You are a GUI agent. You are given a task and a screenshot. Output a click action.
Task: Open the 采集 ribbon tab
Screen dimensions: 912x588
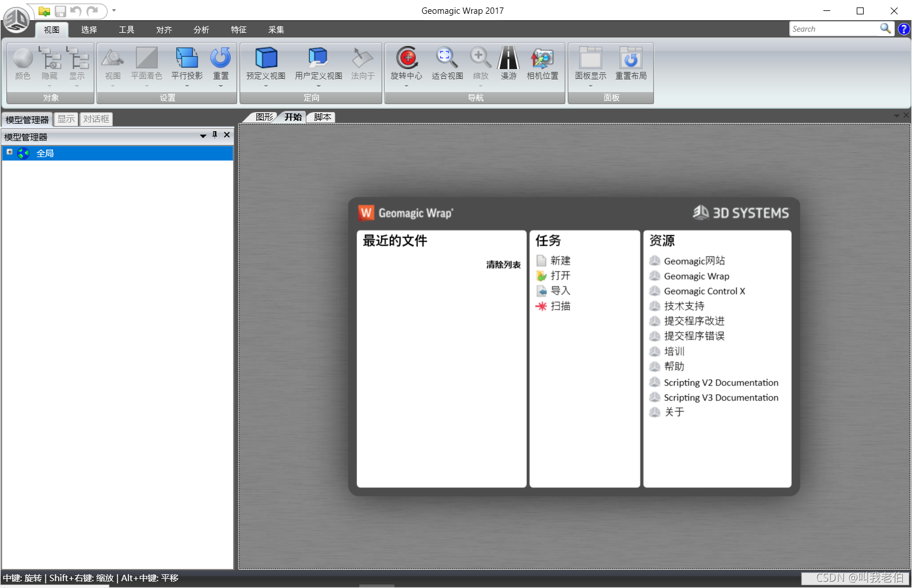coord(276,30)
